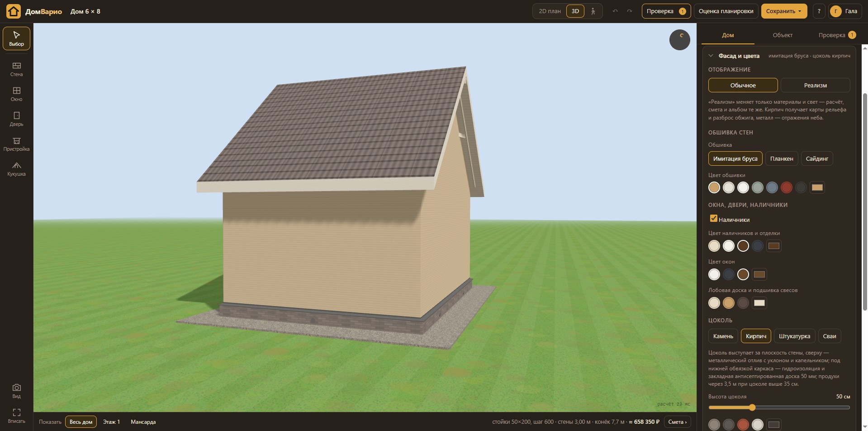Open the Гала user avatar
The image size is (868, 431).
835,11
